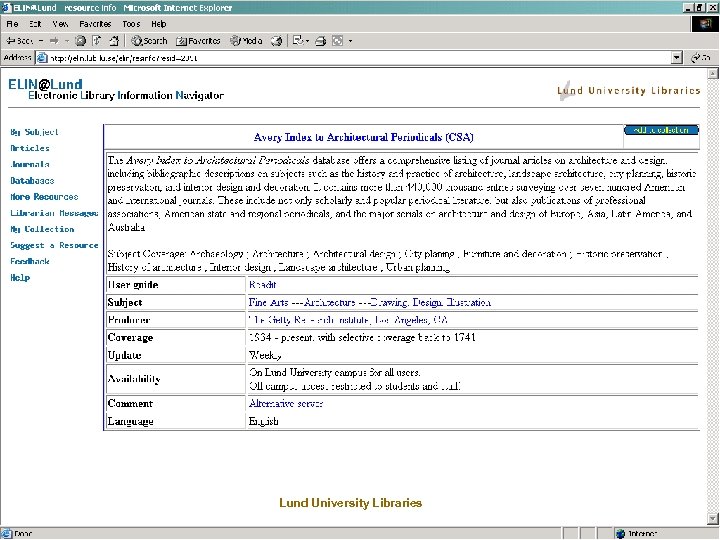This screenshot has width=720, height=540.
Task: Click the Home icon in toolbar
Action: (114, 41)
